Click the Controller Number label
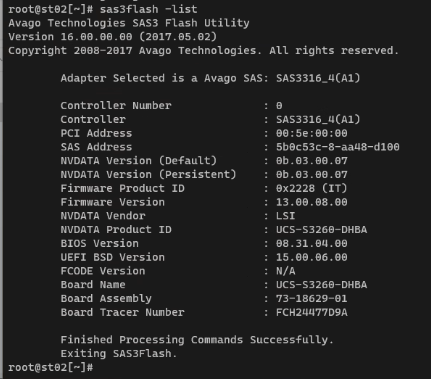This screenshot has width=431, height=379. 116,106
